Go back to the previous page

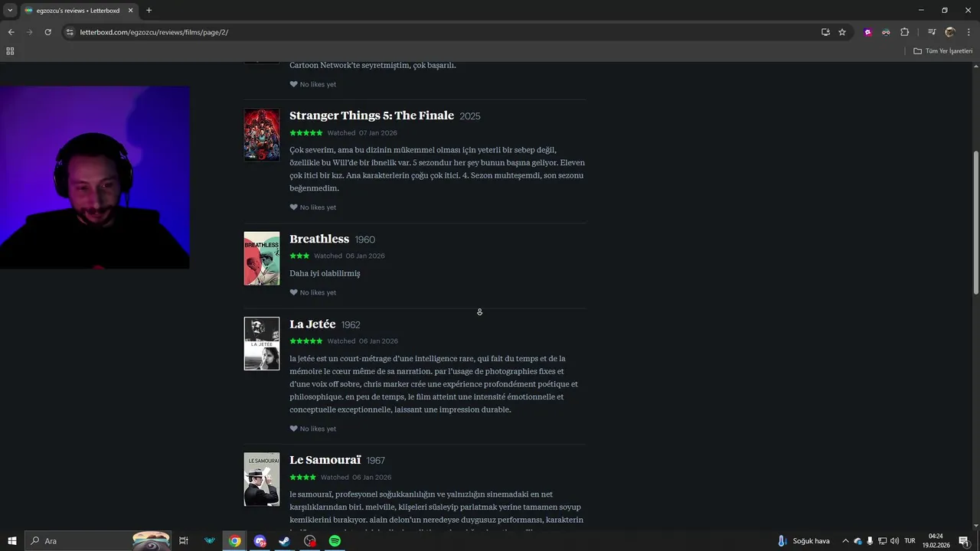tap(11, 32)
